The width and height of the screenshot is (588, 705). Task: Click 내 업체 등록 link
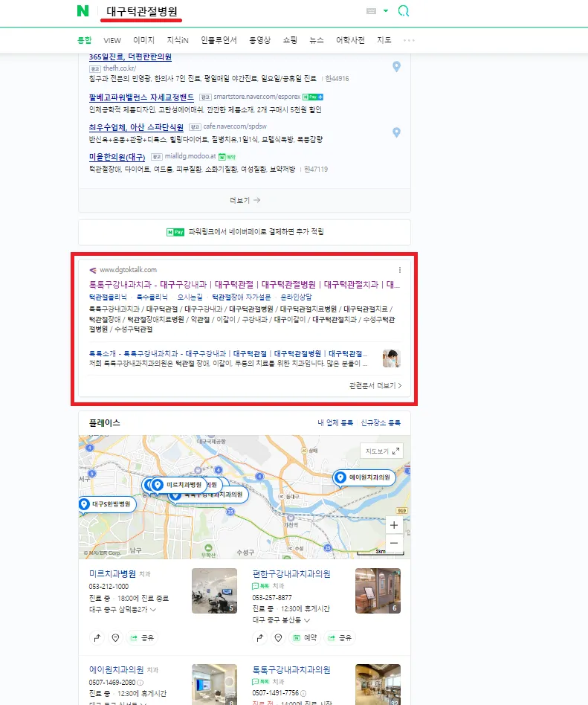click(335, 422)
